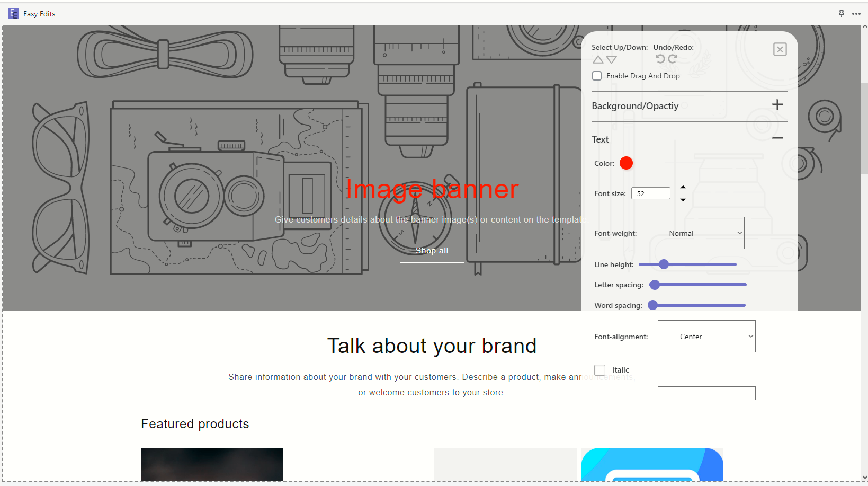Select the Image banner heading text
The height and width of the screenshot is (486, 868).
(432, 189)
